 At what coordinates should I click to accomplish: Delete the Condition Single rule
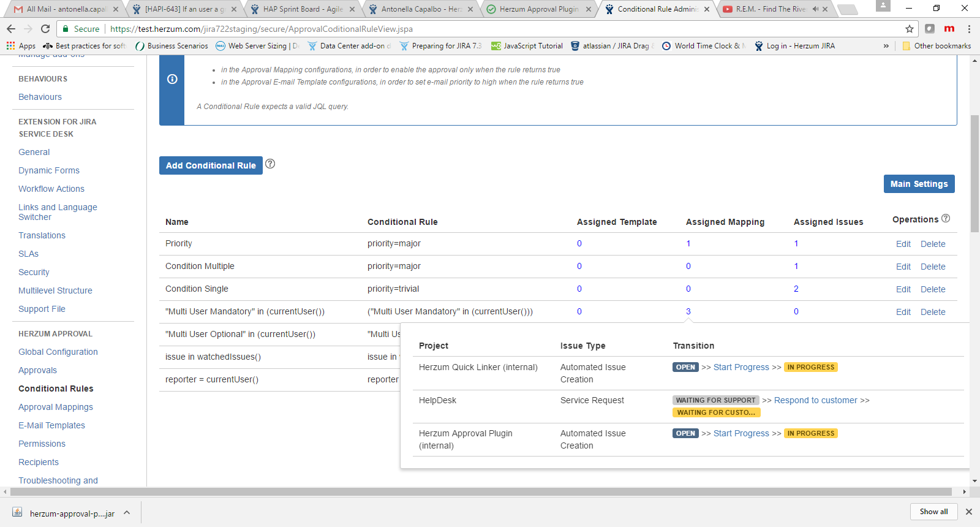coord(933,289)
